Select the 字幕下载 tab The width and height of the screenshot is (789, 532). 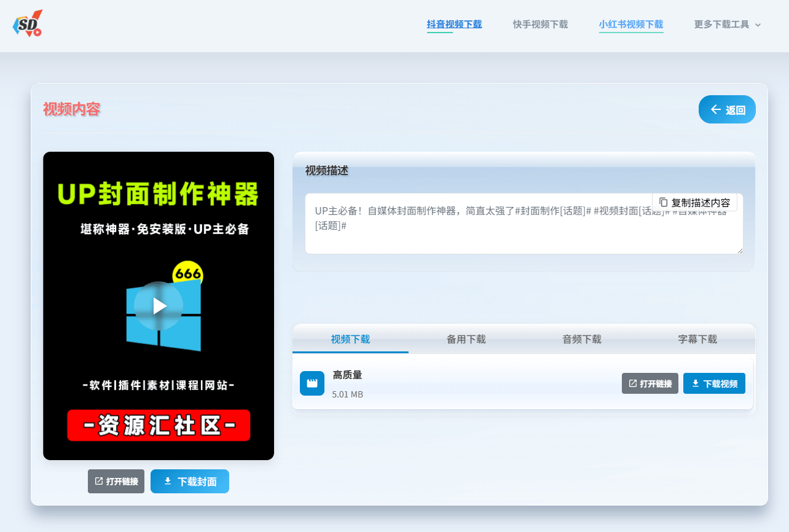click(697, 338)
